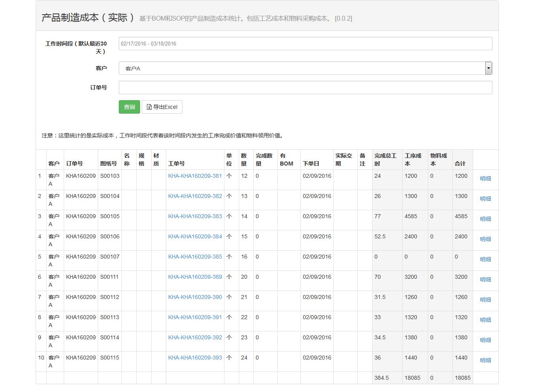The height and width of the screenshot is (392, 534).
Task: Click the 工序成本 column header
Action: 413,160
